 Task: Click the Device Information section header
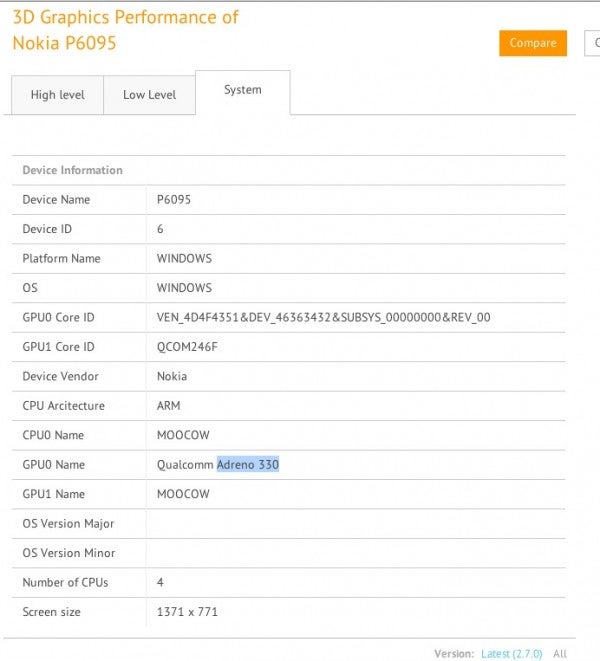(x=73, y=170)
